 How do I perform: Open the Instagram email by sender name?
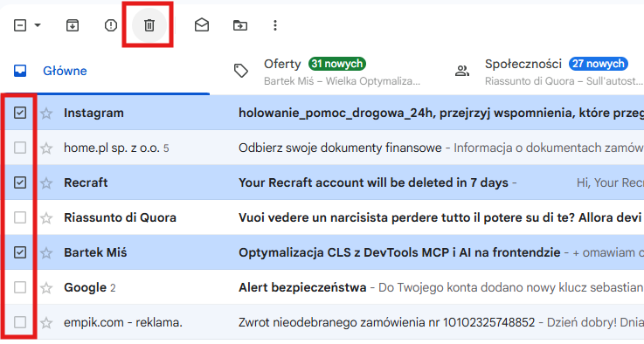93,113
